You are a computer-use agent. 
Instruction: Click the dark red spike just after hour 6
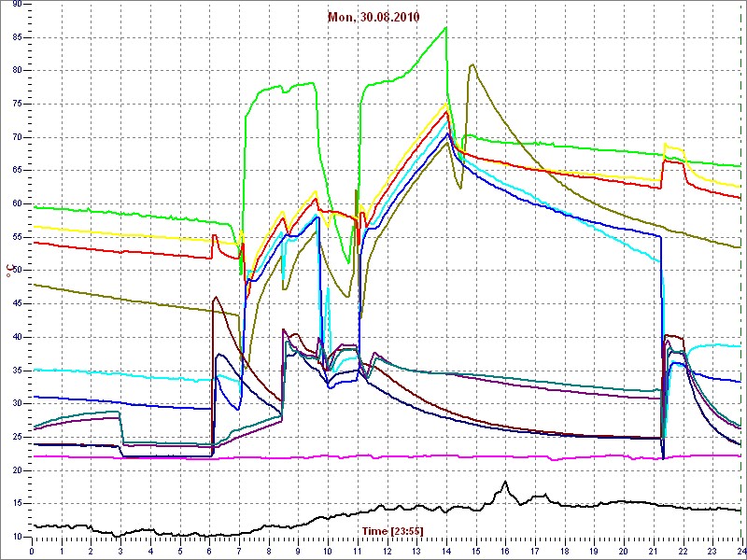pyautogui.click(x=216, y=298)
